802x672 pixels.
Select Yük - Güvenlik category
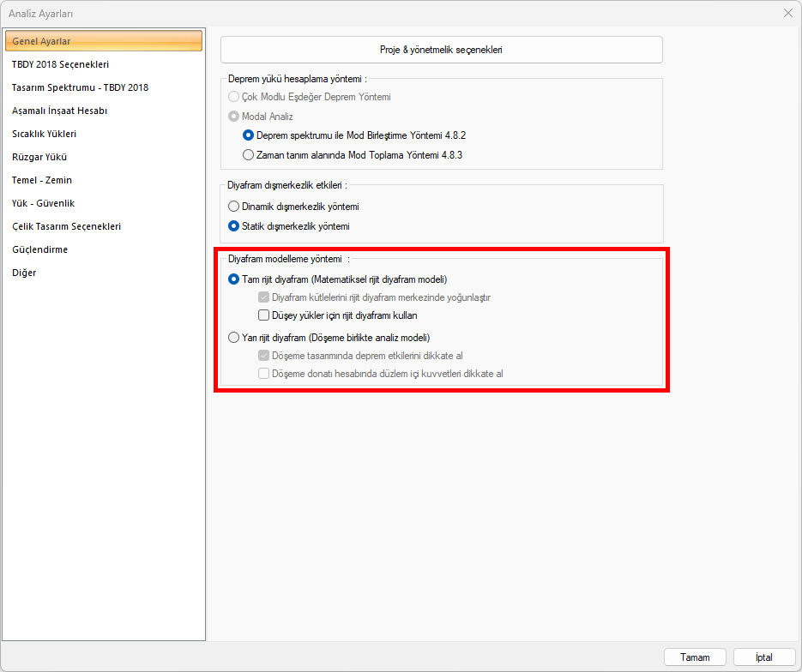click(44, 203)
